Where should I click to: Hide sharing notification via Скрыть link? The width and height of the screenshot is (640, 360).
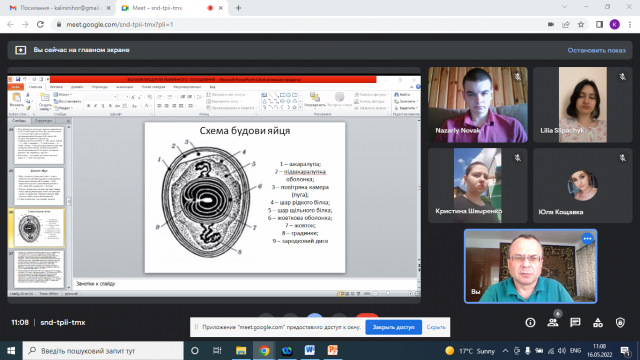436,327
